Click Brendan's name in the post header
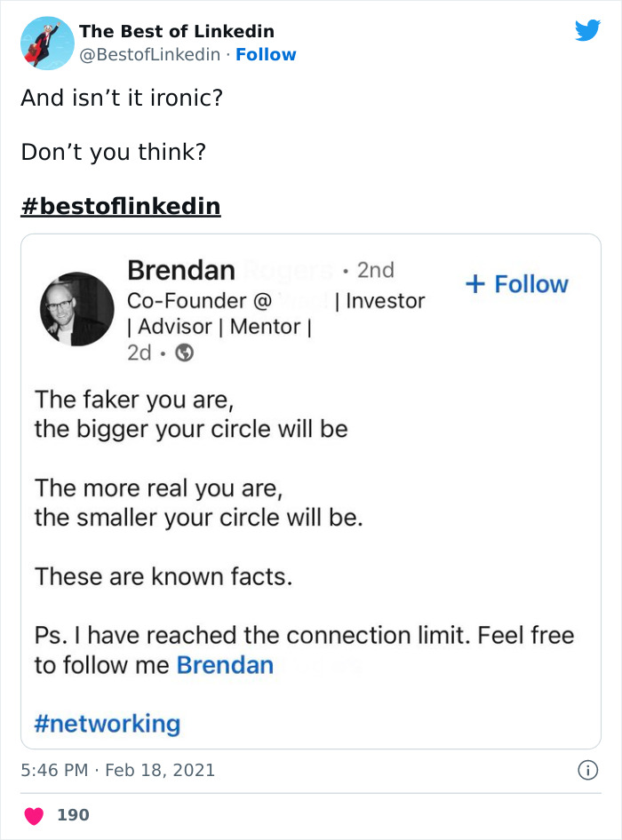Screen dimensions: 622x840 tap(181, 270)
